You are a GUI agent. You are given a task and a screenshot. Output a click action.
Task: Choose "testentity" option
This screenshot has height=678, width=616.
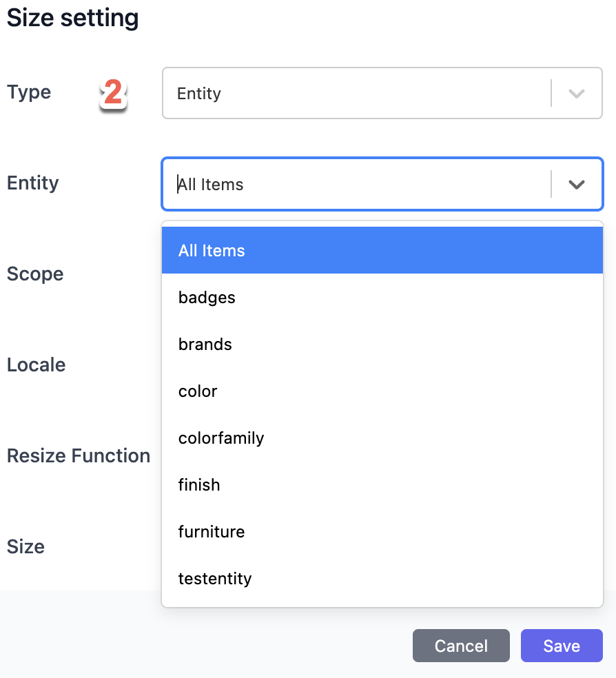pyautogui.click(x=382, y=578)
